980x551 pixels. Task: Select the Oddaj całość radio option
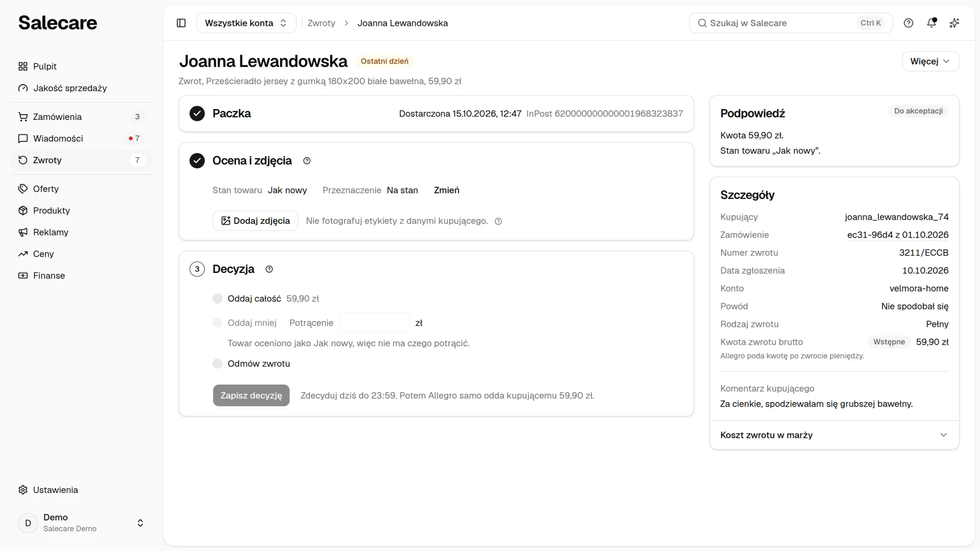pos(217,298)
